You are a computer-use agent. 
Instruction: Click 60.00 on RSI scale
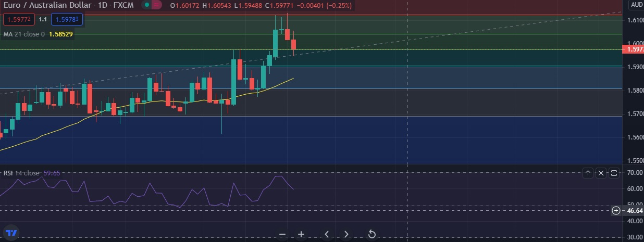pyautogui.click(x=636, y=189)
